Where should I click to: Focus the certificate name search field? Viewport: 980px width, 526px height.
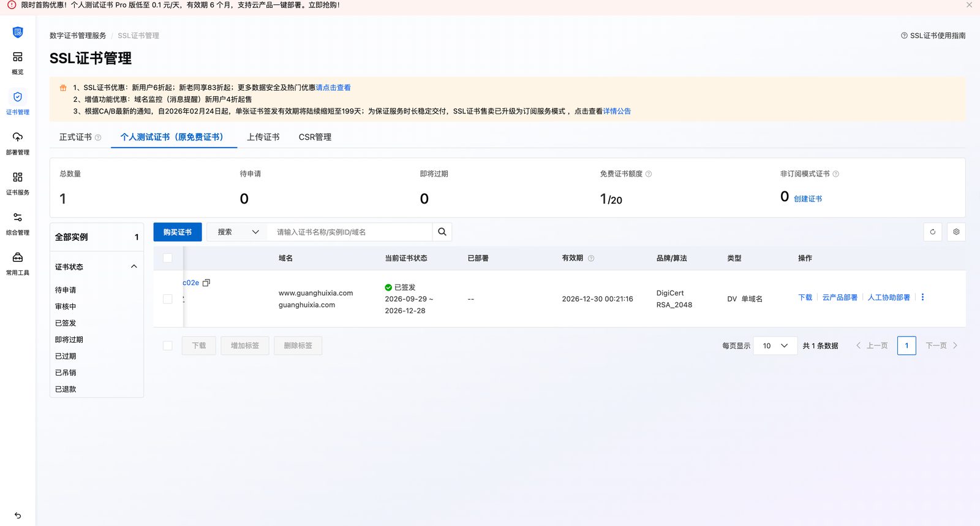351,232
